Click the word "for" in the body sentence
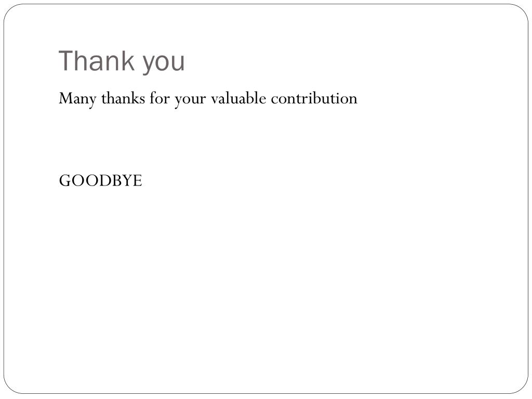 (x=159, y=98)
